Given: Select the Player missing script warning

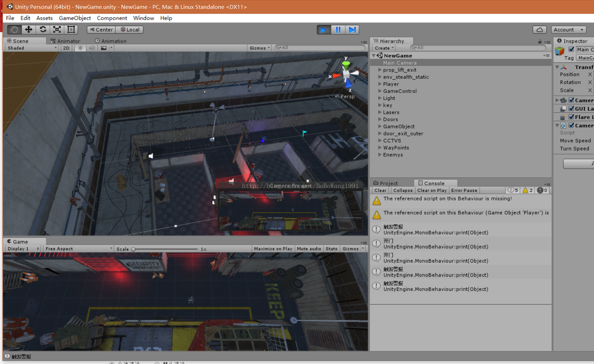Looking at the screenshot, I should [461, 215].
